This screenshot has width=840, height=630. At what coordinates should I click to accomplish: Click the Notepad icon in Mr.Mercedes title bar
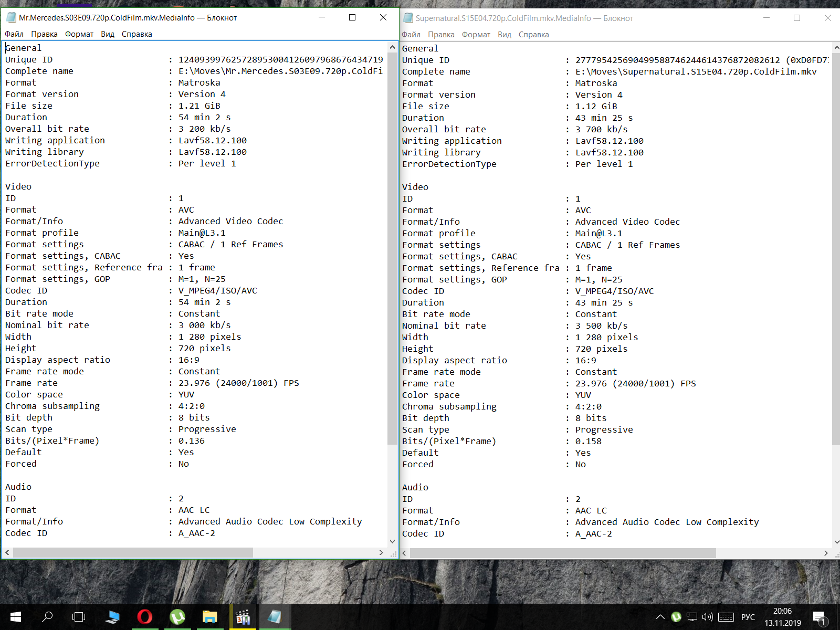pyautogui.click(x=11, y=17)
